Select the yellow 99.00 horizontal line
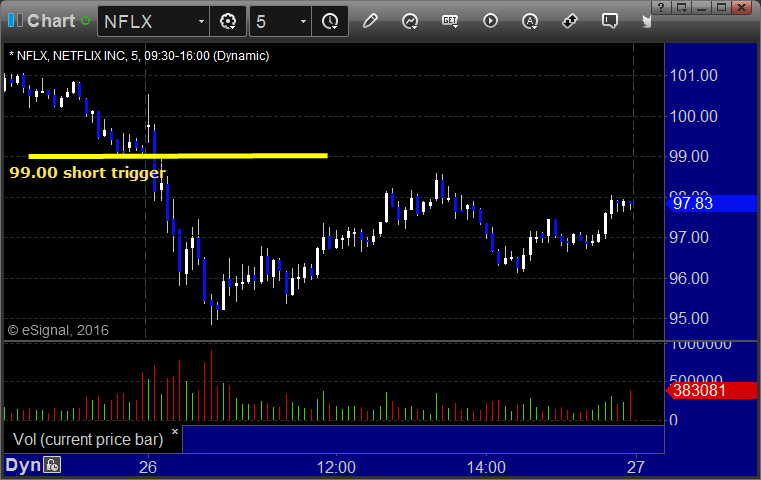 coord(178,156)
